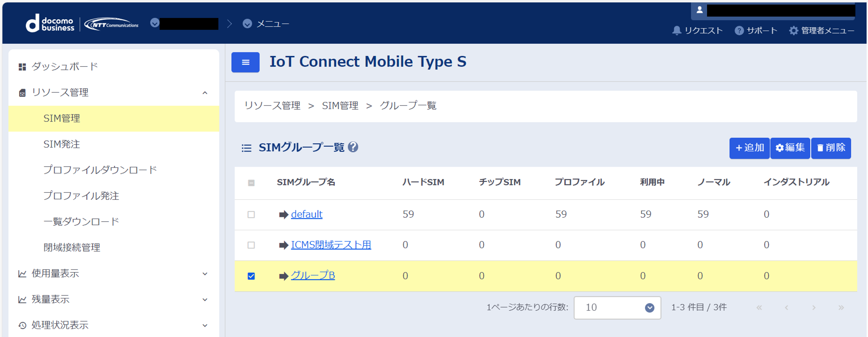Check the ICMS閉域テスト用 row checkbox
Image resolution: width=868 pixels, height=337 pixels.
251,245
